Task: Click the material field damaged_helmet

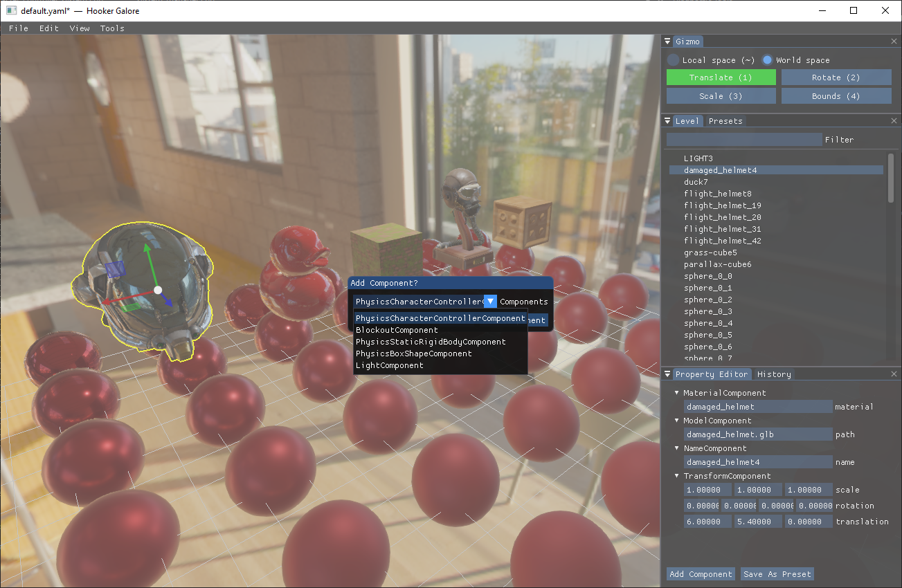Action: coord(758,407)
